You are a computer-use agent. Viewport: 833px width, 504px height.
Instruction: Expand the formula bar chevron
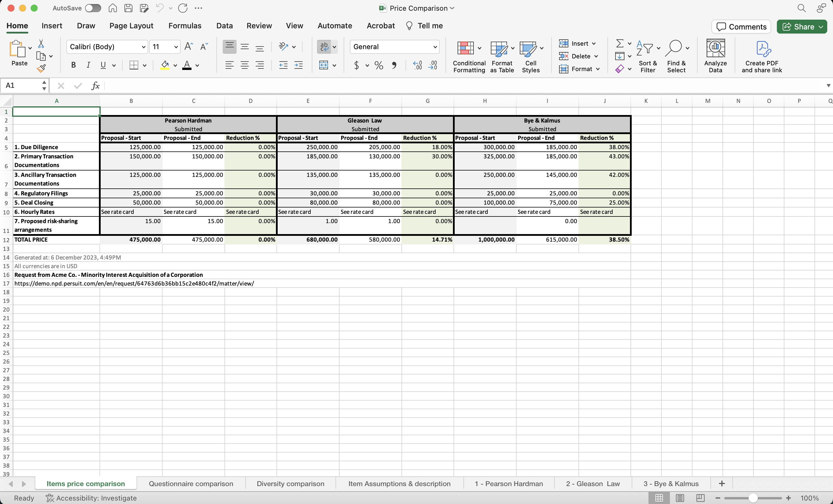(828, 86)
